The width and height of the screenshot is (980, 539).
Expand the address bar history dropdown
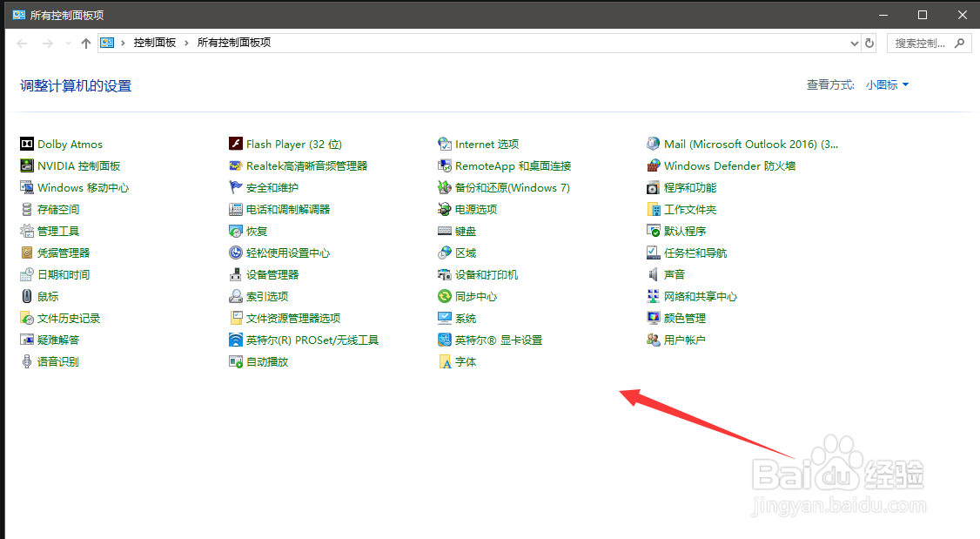click(x=853, y=42)
